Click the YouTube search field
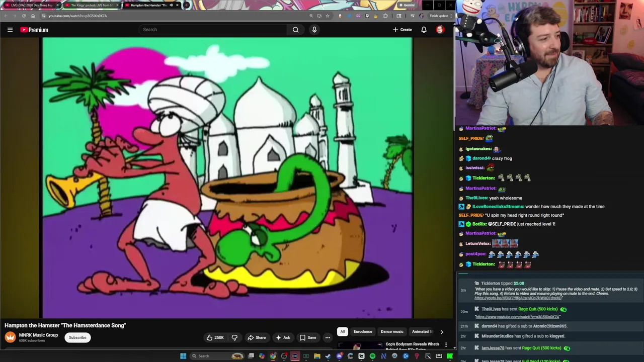This screenshot has width=644, height=362. pos(213,30)
